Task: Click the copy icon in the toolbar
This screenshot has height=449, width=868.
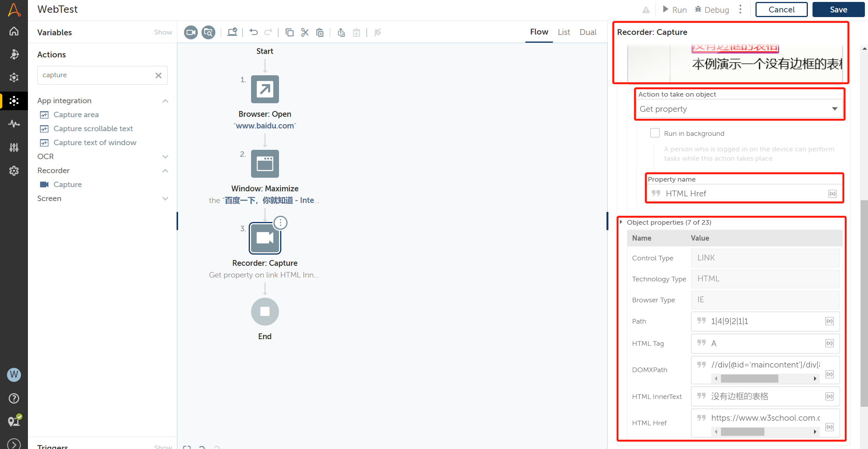Action: pyautogui.click(x=289, y=32)
